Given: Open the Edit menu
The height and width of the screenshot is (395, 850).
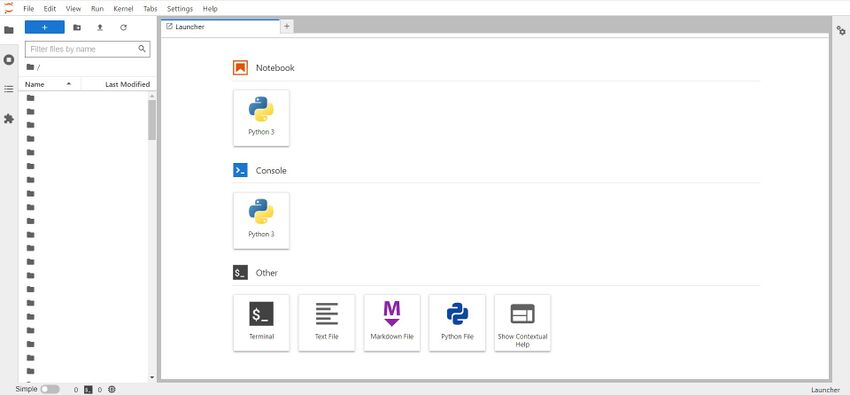Looking at the screenshot, I should (x=50, y=9).
